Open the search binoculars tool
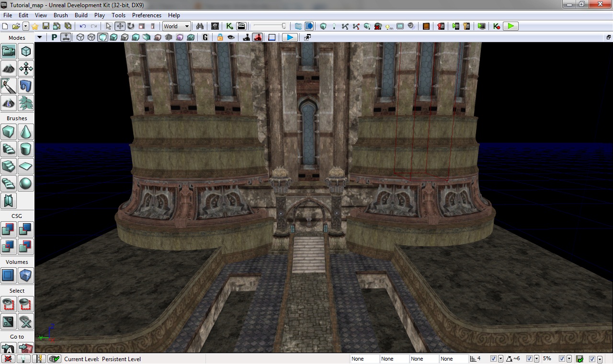Screen dimensions: 613x364 [200, 26]
